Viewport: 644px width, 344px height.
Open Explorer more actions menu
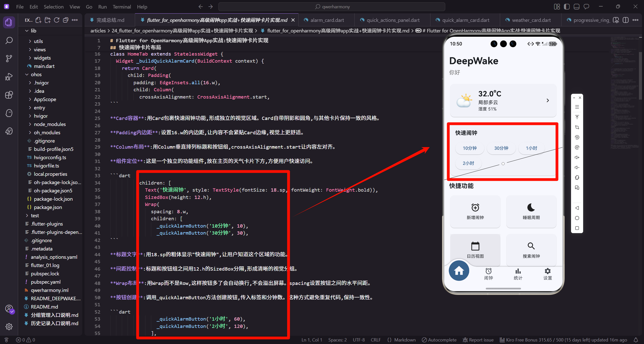tap(75, 20)
